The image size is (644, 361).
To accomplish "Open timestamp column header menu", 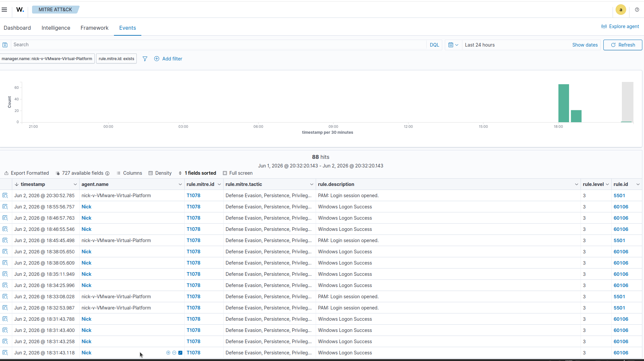I will coord(75,184).
